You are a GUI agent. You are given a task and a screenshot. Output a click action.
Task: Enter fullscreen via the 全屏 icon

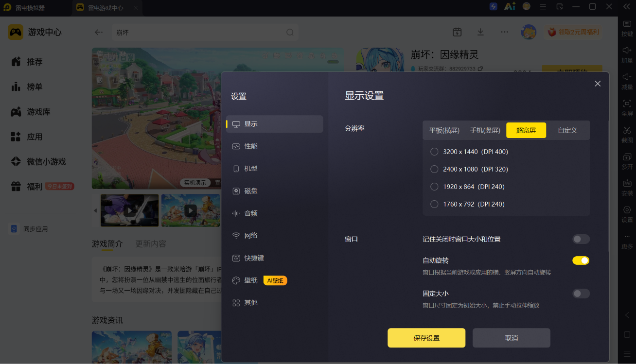[x=627, y=108]
